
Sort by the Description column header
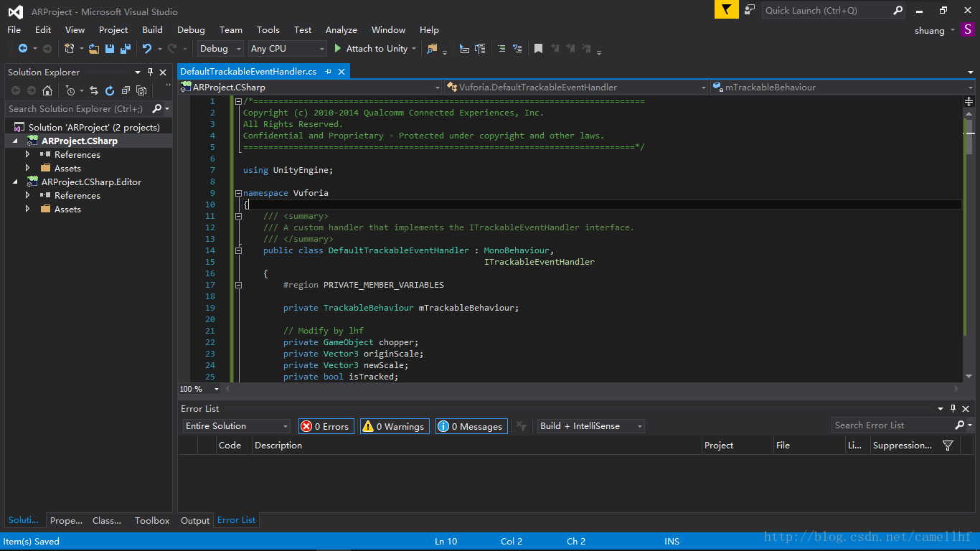476,446
